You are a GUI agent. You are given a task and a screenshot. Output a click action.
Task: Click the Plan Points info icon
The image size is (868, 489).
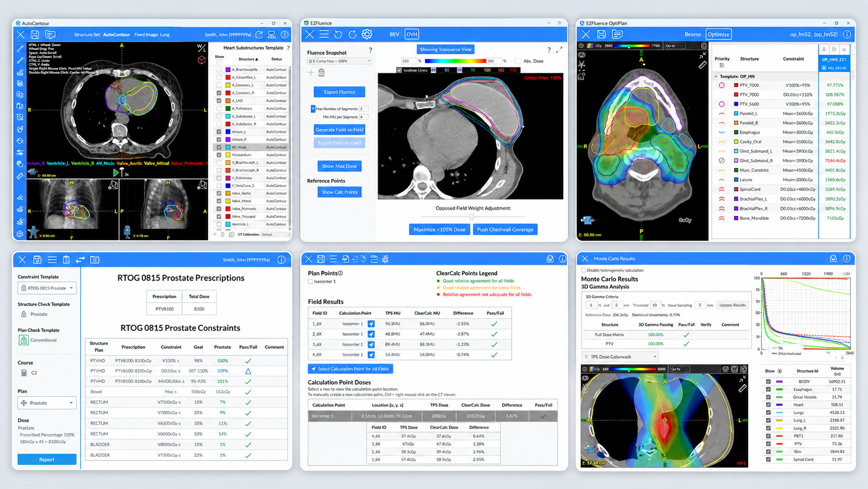341,273
